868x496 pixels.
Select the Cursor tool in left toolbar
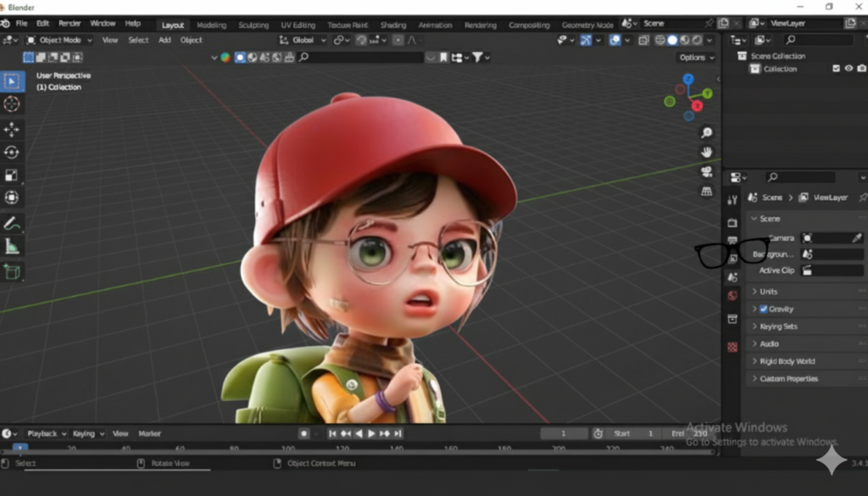(12, 104)
